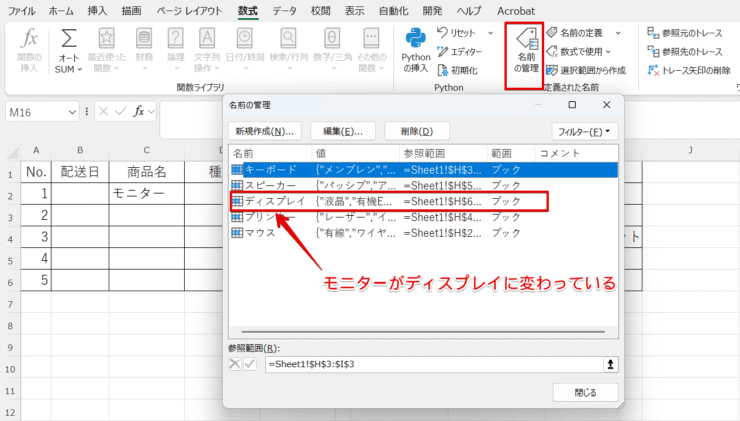Click Use in Formula (数式で使用)

tap(578, 51)
